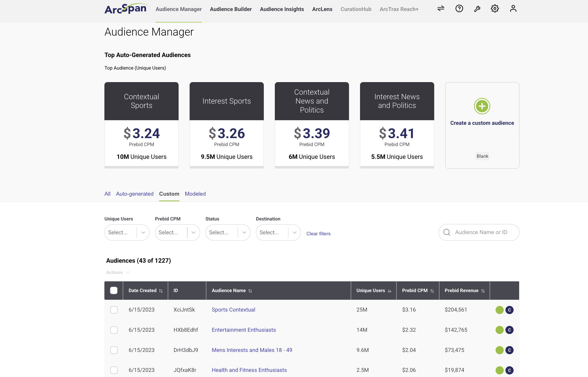588x377 pixels.
Task: Click Prebid Revenue value $142,765
Action: coord(456,330)
